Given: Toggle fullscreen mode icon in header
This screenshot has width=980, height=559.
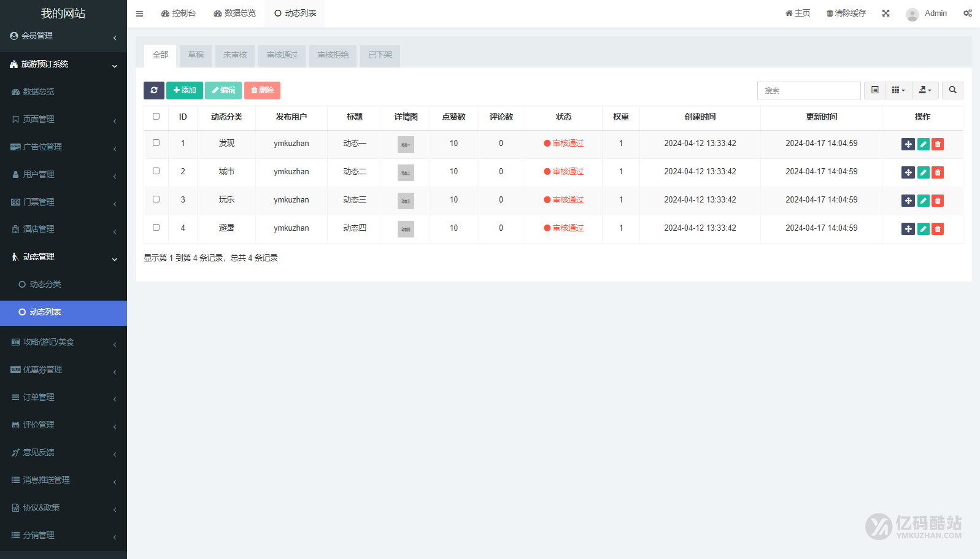Looking at the screenshot, I should coord(885,13).
